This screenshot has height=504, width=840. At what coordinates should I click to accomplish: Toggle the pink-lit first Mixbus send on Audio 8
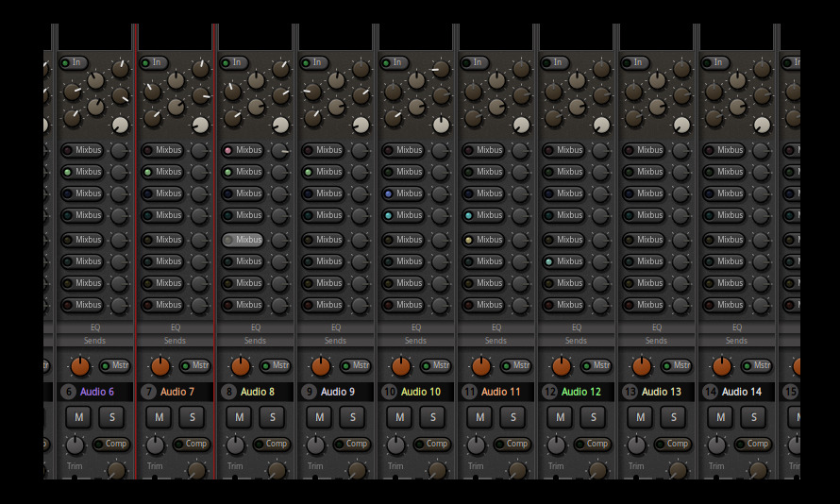pyautogui.click(x=243, y=150)
